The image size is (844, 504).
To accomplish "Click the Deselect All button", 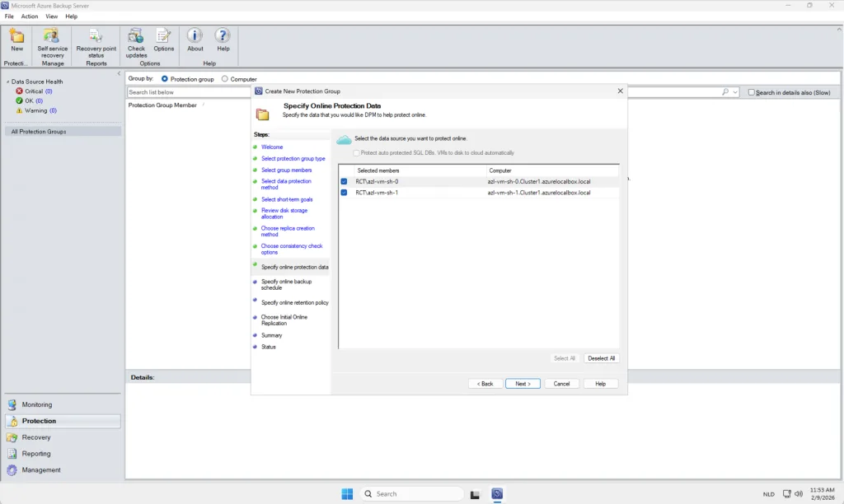I will click(601, 358).
